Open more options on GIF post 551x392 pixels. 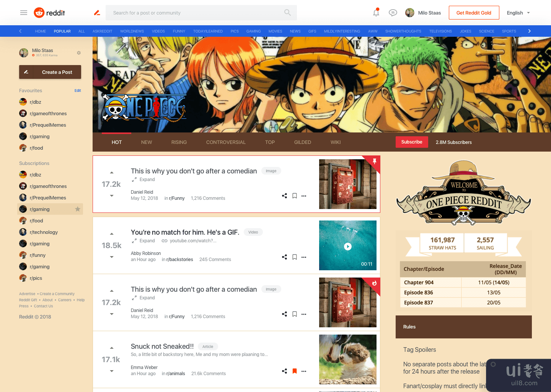pos(304,257)
